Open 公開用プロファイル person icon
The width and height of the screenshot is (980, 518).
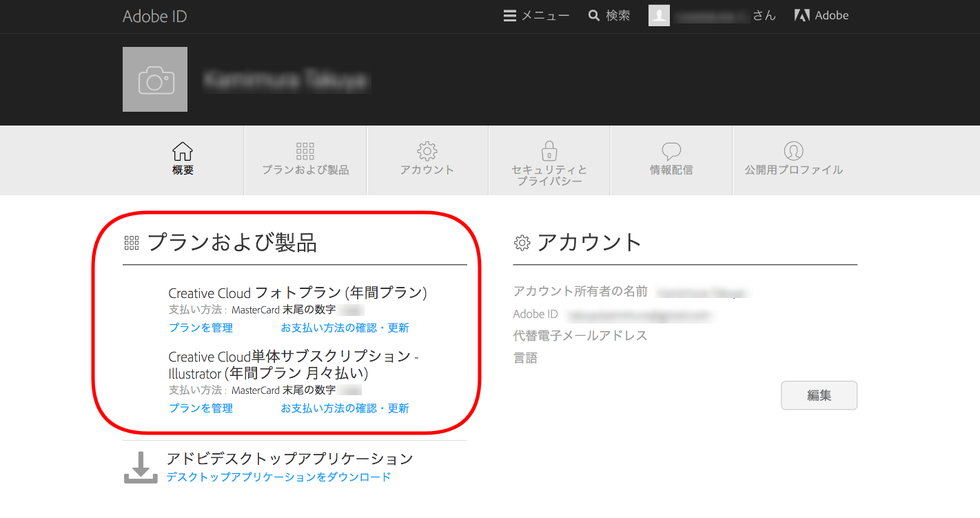(794, 151)
